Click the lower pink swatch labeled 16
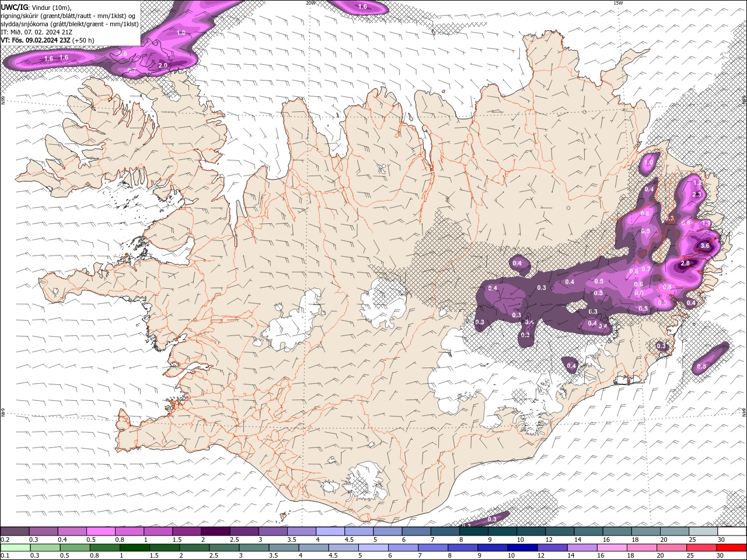 tap(612, 548)
